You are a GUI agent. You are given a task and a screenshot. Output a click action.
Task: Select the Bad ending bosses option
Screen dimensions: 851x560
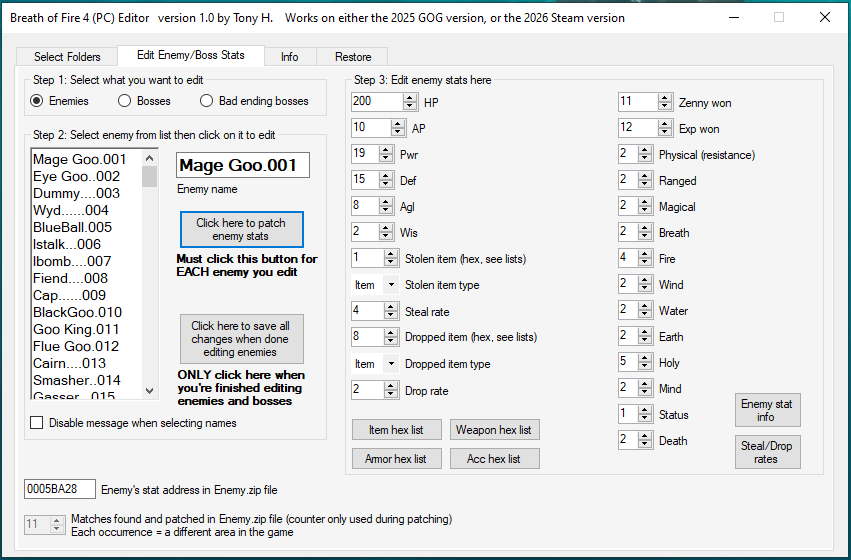207,101
